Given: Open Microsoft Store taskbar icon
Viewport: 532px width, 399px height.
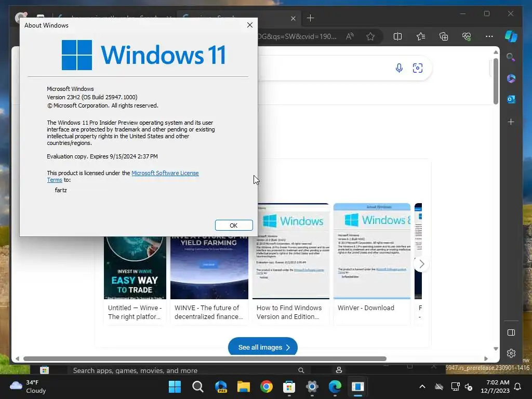Looking at the screenshot, I should 289,387.
